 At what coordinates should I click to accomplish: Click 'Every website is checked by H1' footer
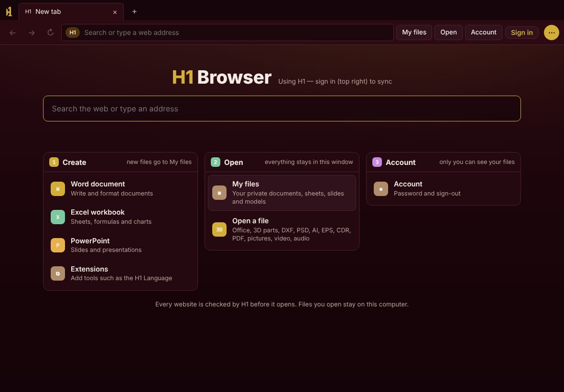click(282, 304)
